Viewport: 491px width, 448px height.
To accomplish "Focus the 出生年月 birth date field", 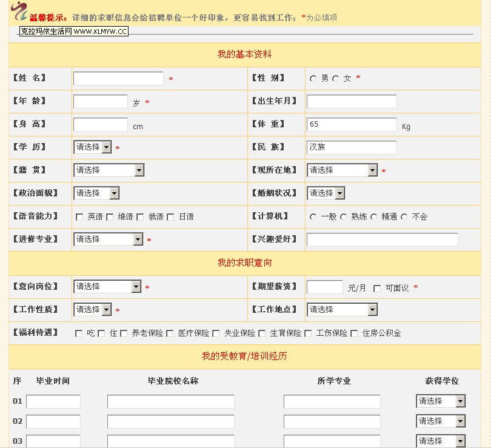I will tap(352, 101).
